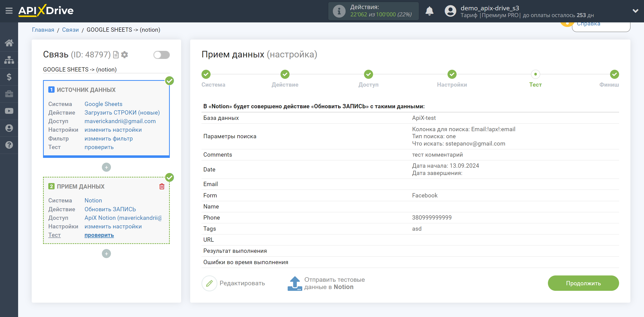The image size is (644, 317).
Task: Click maverickandrii@gmail.com access link
Action: [x=120, y=121]
